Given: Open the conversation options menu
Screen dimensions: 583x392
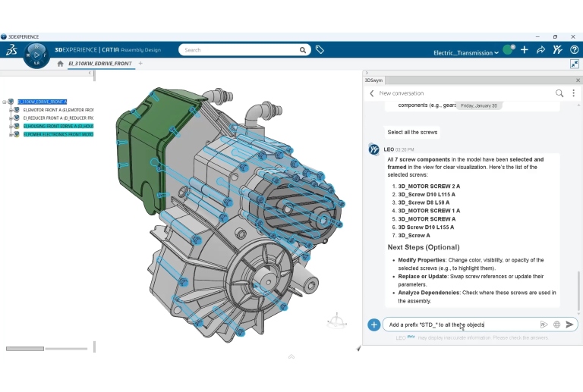Looking at the screenshot, I should coord(573,93).
